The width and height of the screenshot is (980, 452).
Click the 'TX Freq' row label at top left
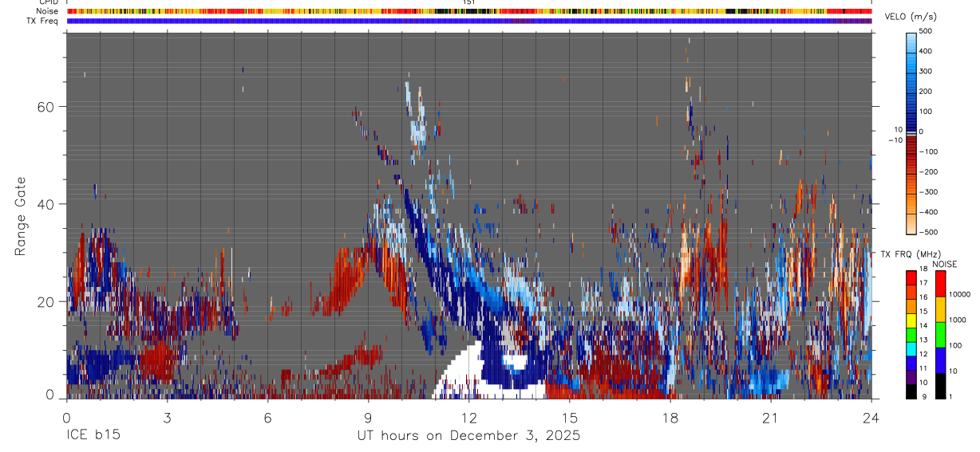[x=42, y=21]
